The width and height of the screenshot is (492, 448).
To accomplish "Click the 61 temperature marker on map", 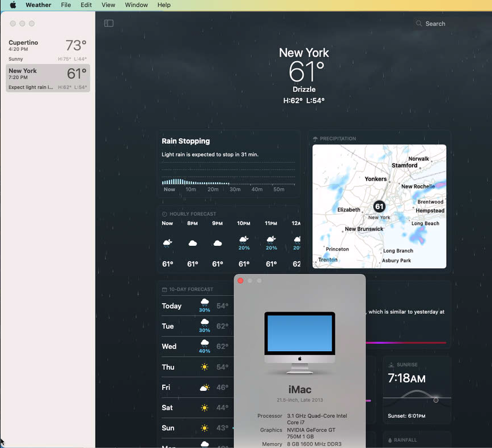I will (379, 206).
